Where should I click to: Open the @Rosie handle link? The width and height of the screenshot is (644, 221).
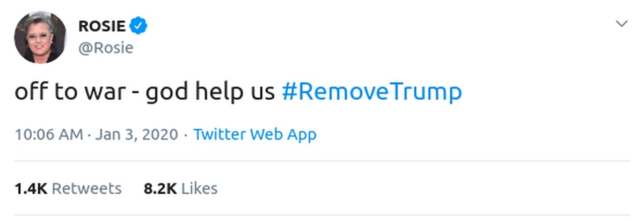(106, 48)
